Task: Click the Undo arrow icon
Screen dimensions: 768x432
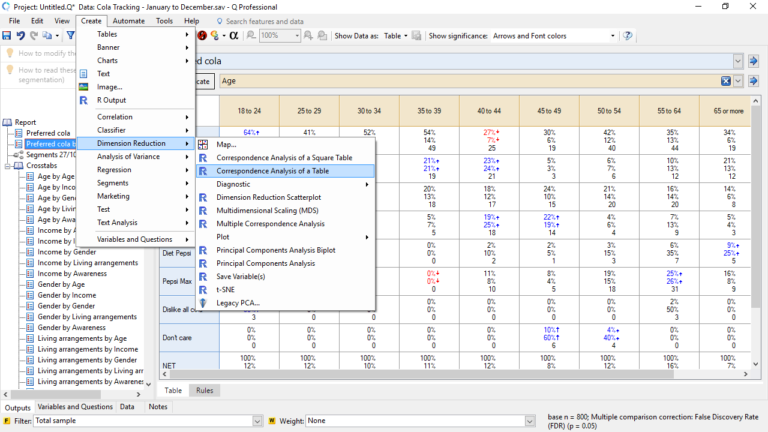Action: click(21, 36)
